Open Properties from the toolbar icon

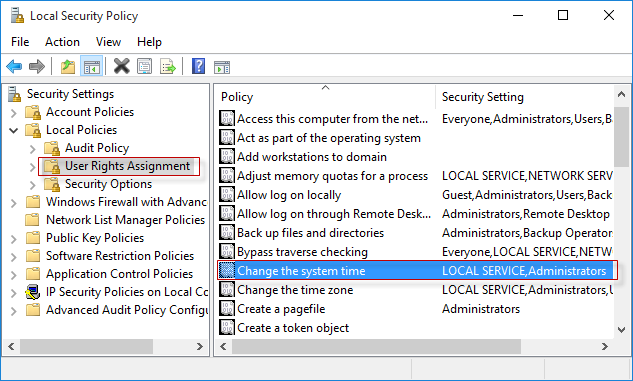145,66
